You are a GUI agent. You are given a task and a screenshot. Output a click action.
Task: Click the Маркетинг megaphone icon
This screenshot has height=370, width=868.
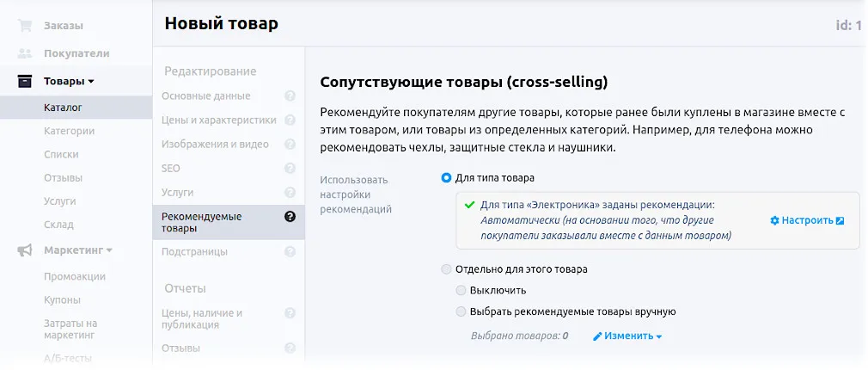(25, 250)
